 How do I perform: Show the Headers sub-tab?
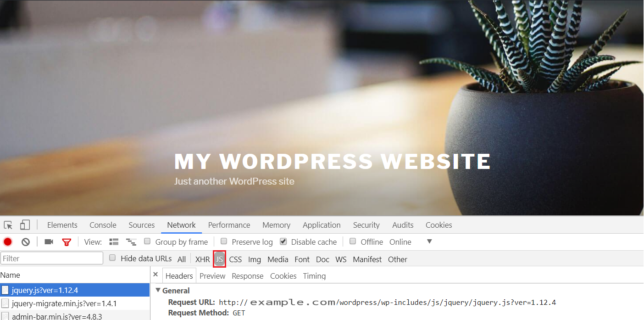(179, 276)
